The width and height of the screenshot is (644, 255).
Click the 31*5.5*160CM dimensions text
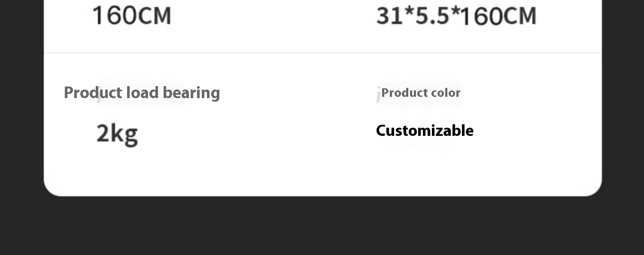point(456,16)
